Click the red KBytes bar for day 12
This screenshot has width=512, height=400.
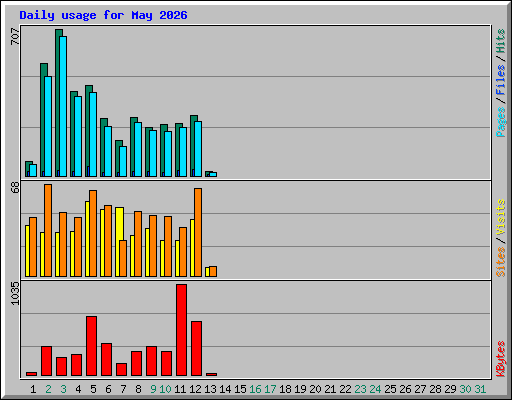(196, 349)
